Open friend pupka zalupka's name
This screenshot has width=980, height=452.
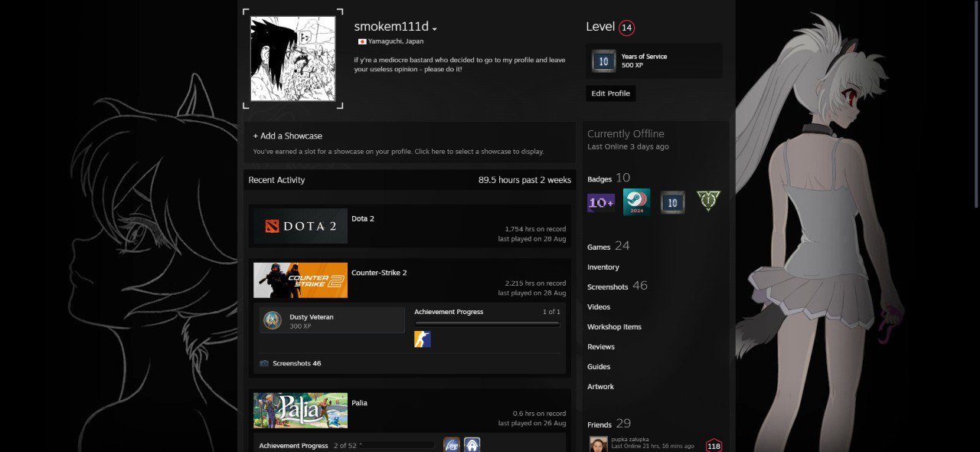[x=630, y=439]
